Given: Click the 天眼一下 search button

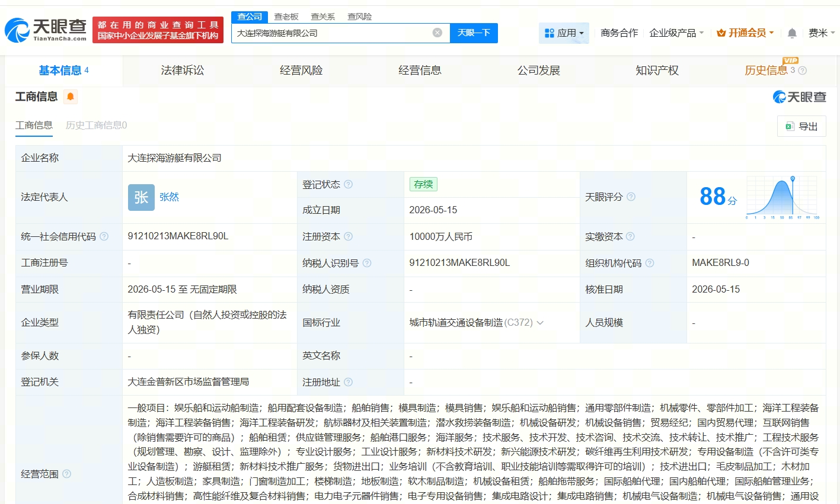Looking at the screenshot, I should coord(474,33).
